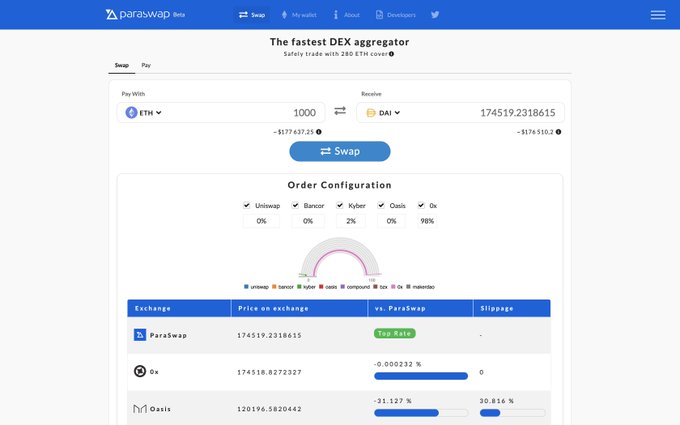This screenshot has width=680, height=425.
Task: Click the Kyber 2% percentage field
Action: click(351, 221)
